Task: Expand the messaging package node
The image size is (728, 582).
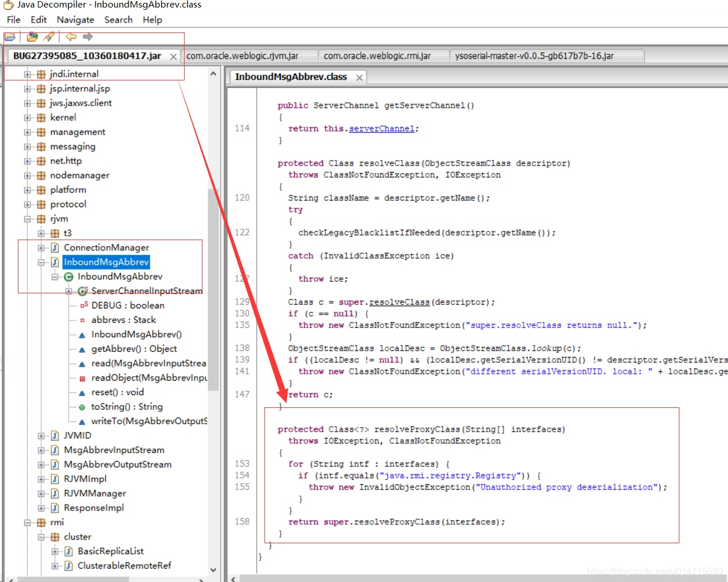Action: 27,146
